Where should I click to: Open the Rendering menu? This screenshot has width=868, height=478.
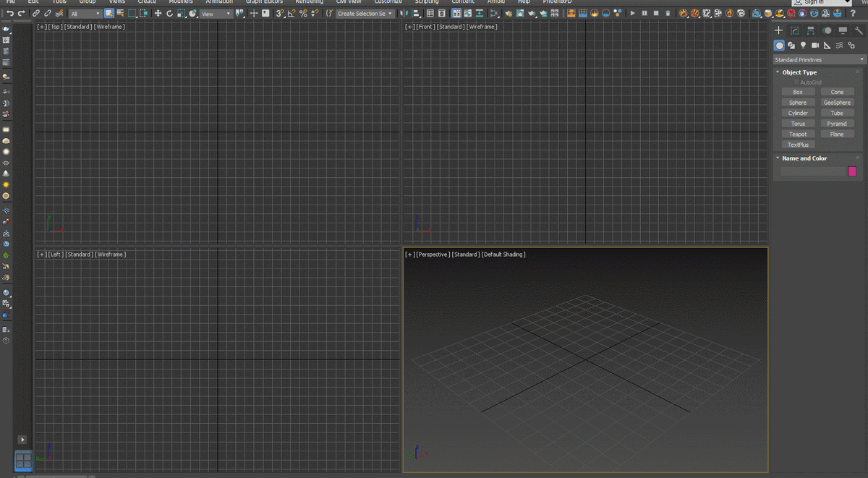pyautogui.click(x=309, y=2)
